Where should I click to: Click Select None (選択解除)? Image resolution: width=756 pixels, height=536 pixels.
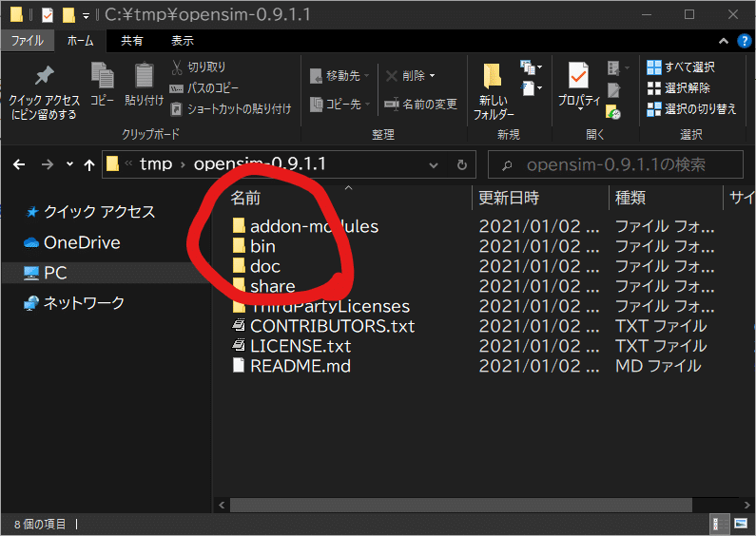pos(678,88)
